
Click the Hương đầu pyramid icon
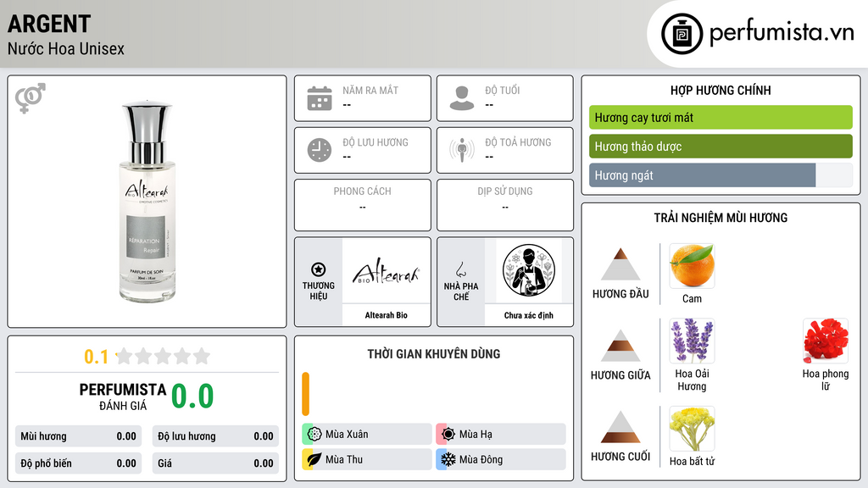point(620,264)
